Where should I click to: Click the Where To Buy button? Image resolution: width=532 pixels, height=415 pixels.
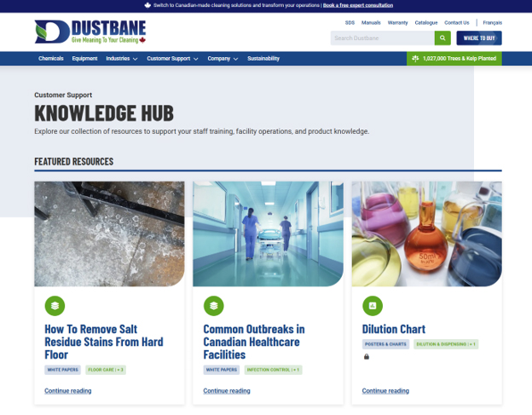(479, 38)
